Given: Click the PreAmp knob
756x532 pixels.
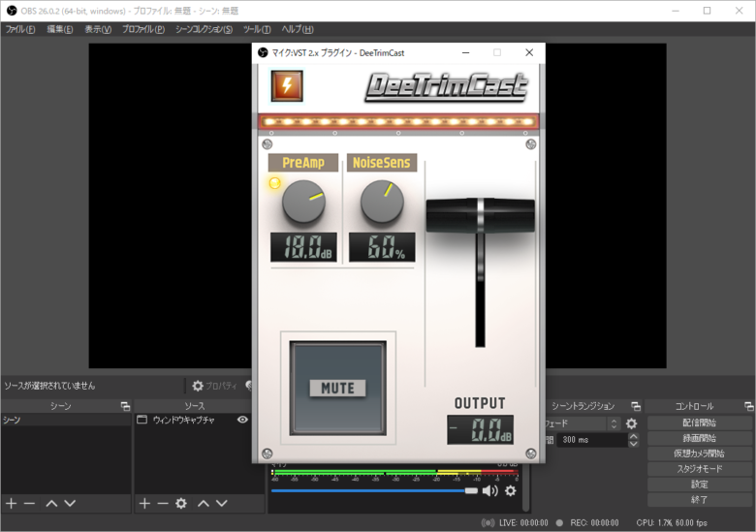Looking at the screenshot, I should pos(303,203).
